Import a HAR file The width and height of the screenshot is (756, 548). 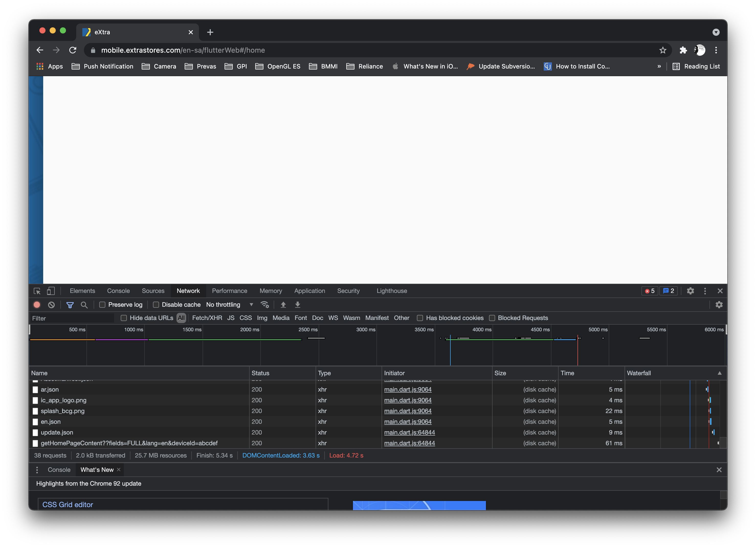283,304
